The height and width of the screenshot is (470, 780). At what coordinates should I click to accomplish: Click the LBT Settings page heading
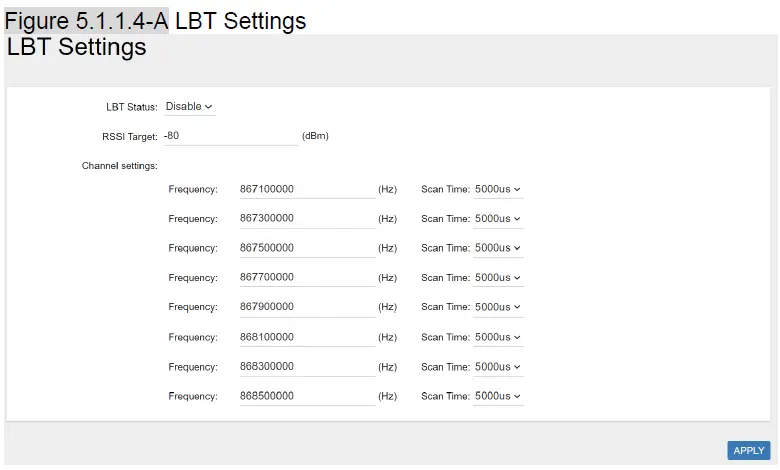click(77, 47)
